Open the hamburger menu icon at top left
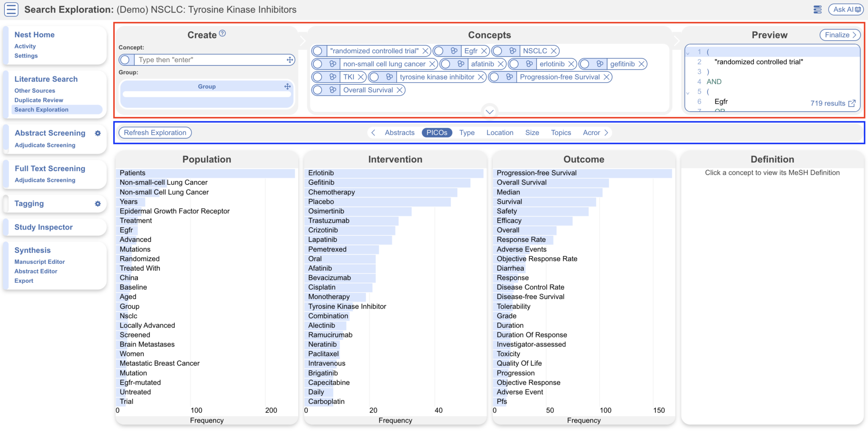The image size is (868, 437). pyautogui.click(x=11, y=9)
